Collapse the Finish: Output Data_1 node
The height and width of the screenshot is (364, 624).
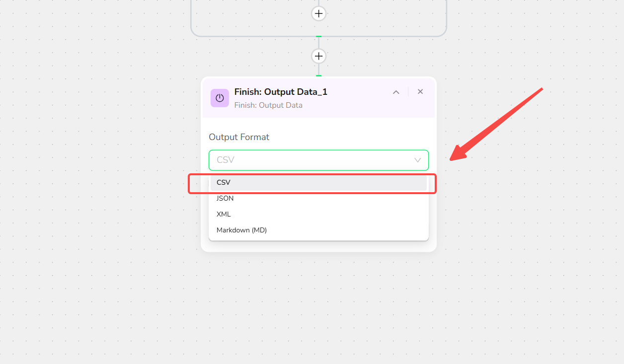396,92
